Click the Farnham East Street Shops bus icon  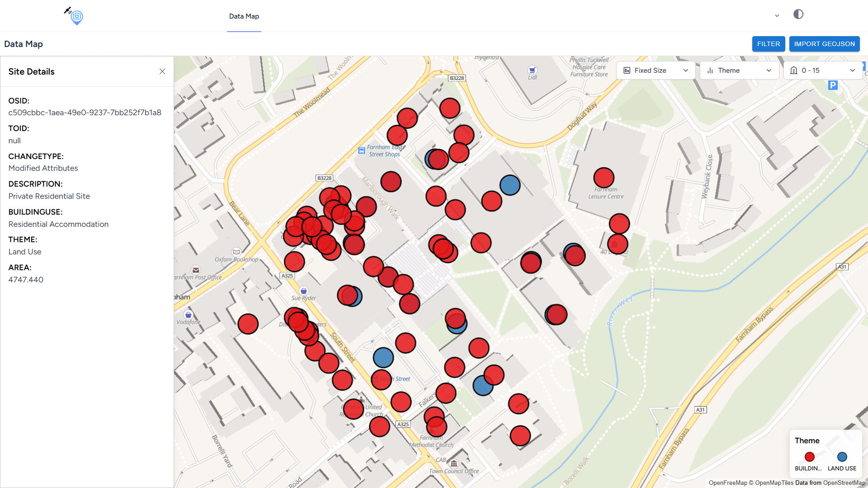click(362, 150)
